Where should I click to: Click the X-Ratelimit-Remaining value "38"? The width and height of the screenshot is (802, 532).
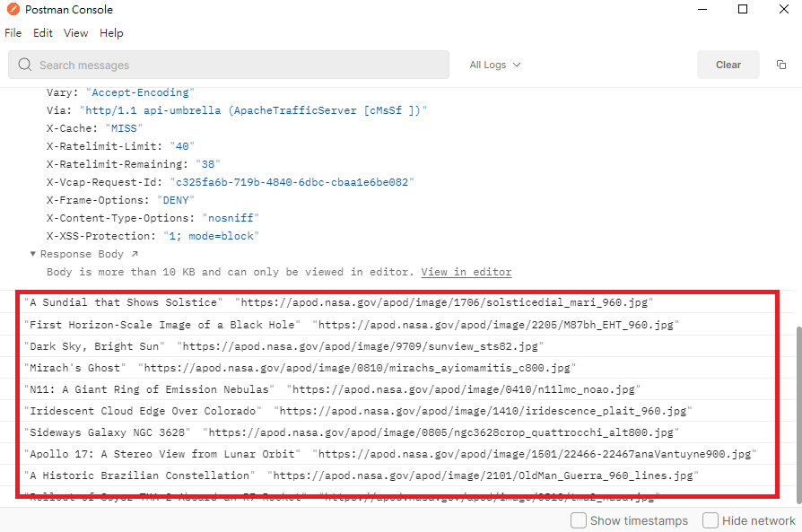pyautogui.click(x=207, y=164)
